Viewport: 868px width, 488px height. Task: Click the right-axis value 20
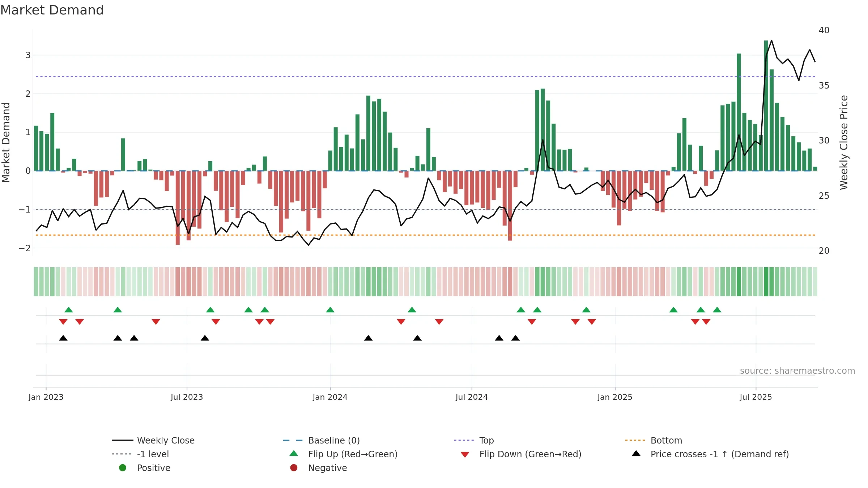(824, 251)
